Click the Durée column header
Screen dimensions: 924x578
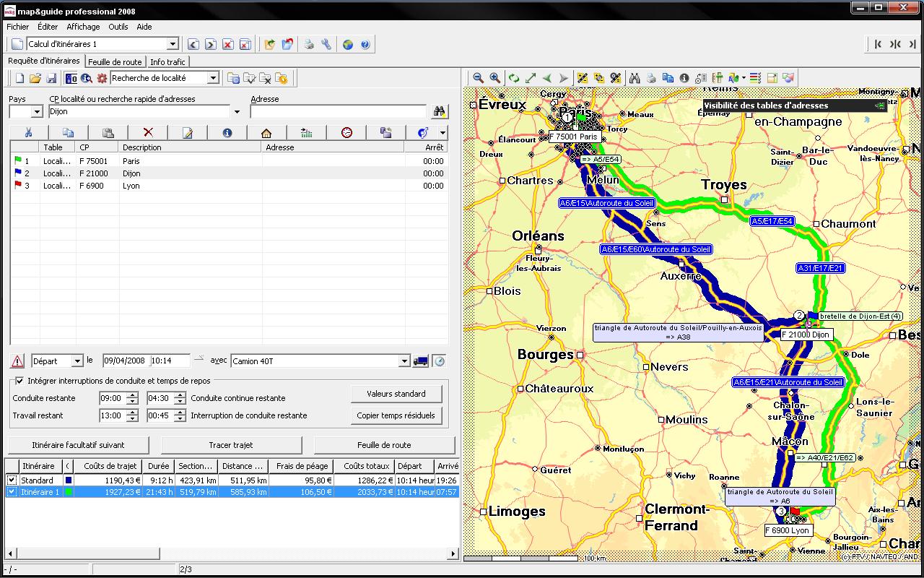tap(159, 466)
